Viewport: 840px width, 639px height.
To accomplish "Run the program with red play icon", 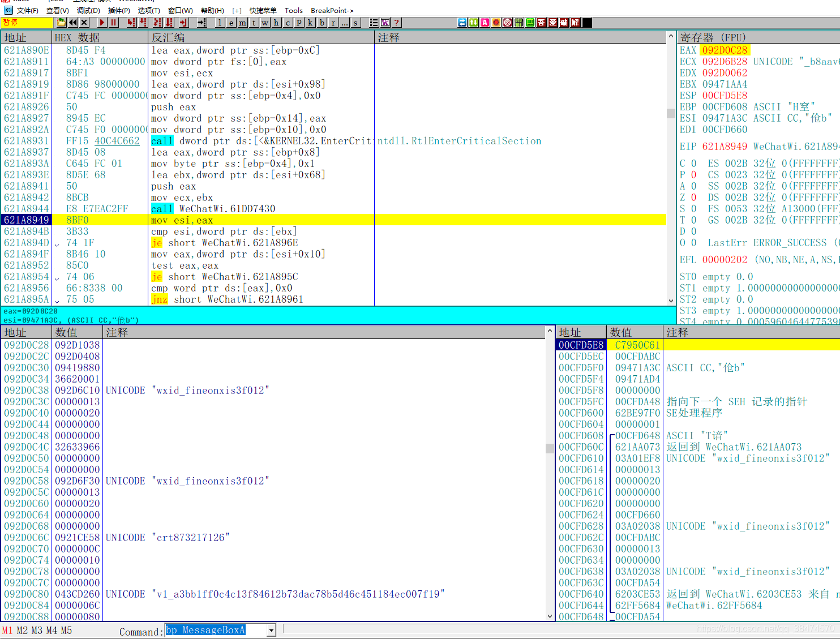I will pyautogui.click(x=102, y=23).
